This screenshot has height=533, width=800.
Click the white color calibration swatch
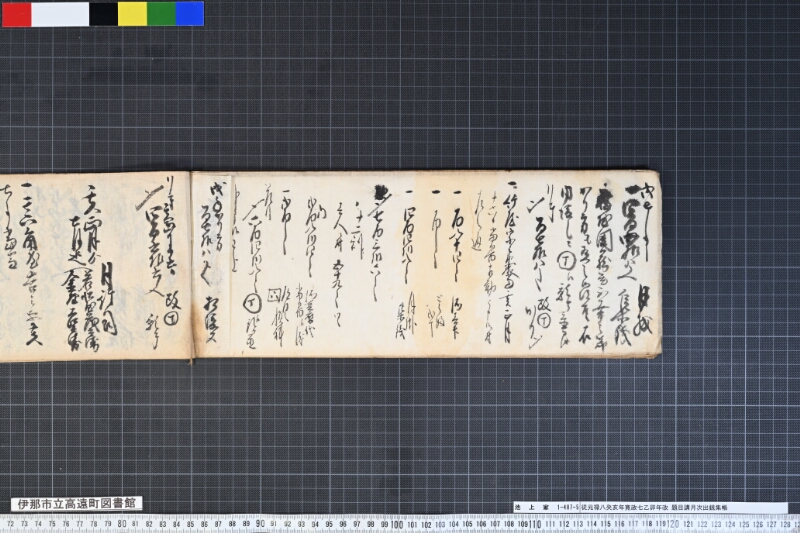pyautogui.click(x=60, y=14)
